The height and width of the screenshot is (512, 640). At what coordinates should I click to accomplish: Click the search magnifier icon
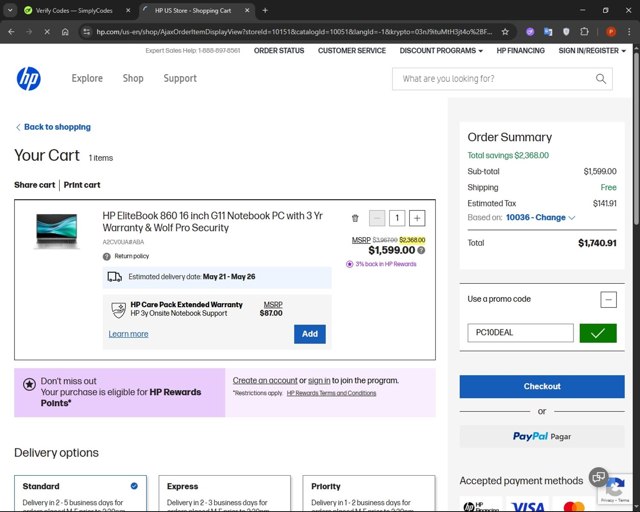click(601, 78)
